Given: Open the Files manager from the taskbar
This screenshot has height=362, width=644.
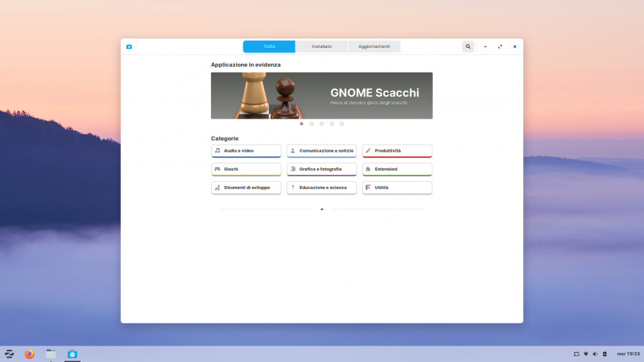Looking at the screenshot, I should 51,354.
